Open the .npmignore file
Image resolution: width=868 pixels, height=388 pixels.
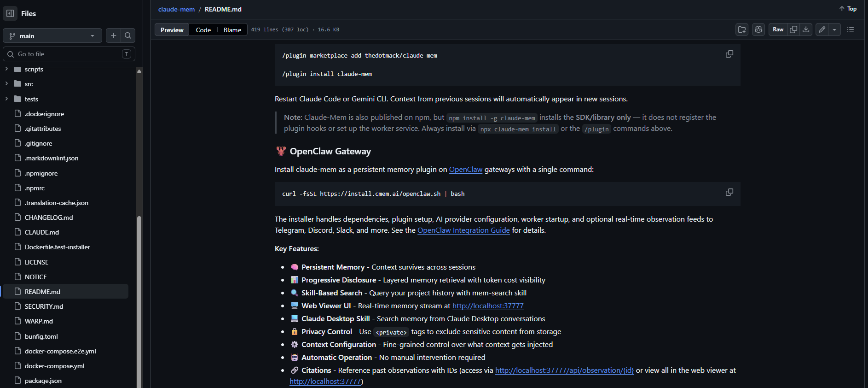pos(41,173)
